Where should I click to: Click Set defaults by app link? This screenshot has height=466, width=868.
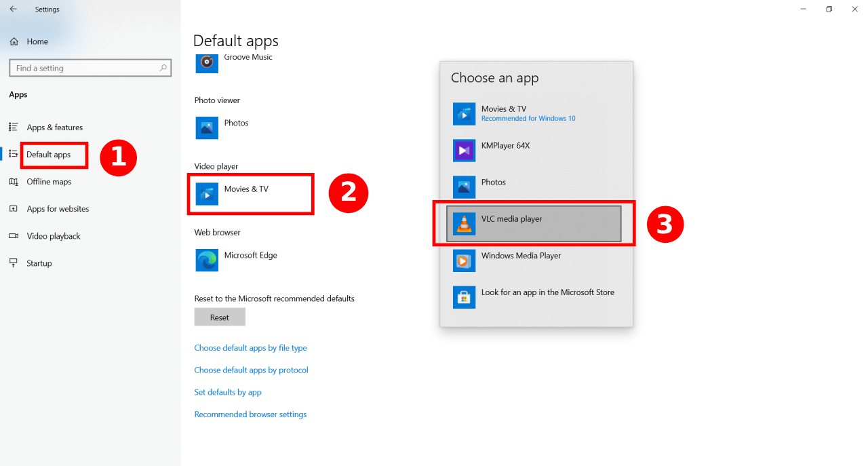[228, 392]
